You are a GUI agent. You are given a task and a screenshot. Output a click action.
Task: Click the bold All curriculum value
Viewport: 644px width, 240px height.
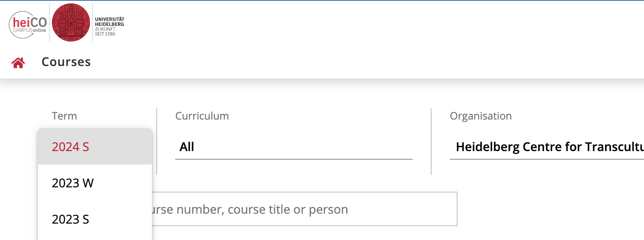(x=187, y=147)
